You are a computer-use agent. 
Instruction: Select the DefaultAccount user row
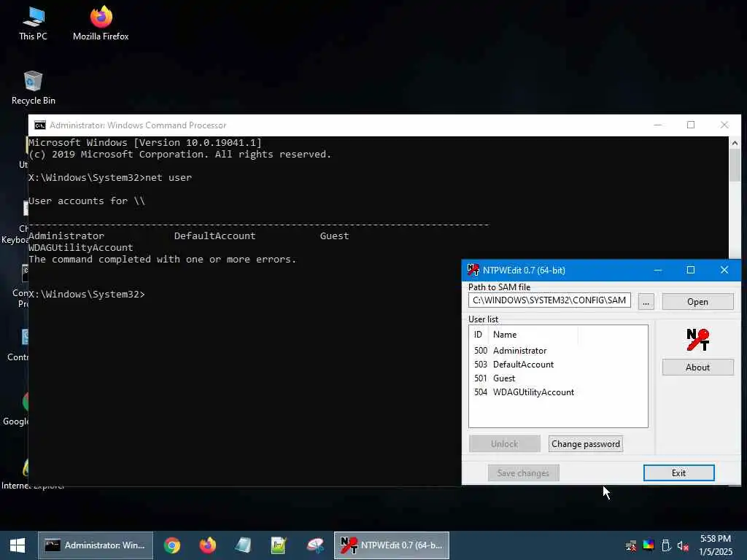click(x=558, y=365)
